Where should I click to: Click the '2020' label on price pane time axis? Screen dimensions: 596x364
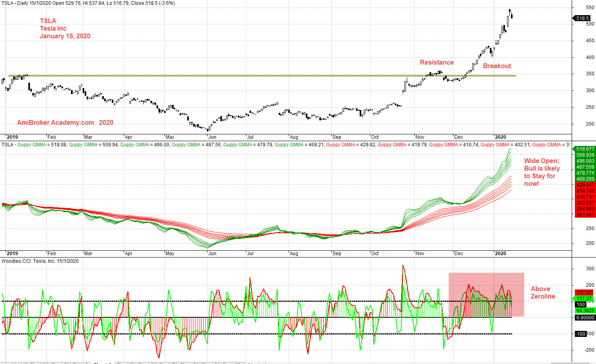(501, 137)
